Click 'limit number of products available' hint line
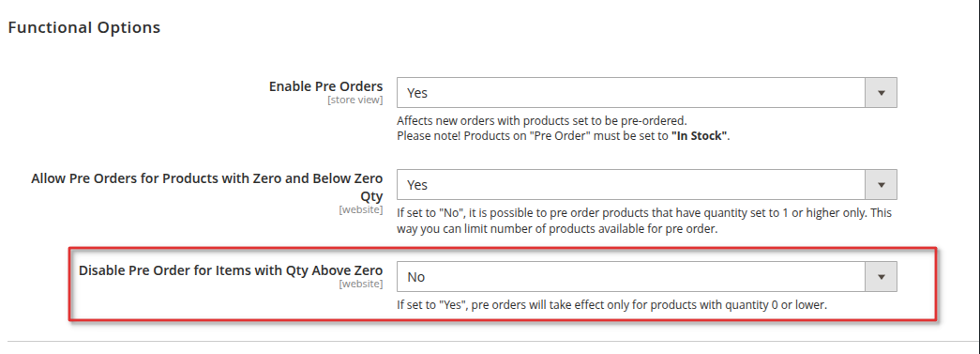The width and height of the screenshot is (980, 354). click(557, 229)
